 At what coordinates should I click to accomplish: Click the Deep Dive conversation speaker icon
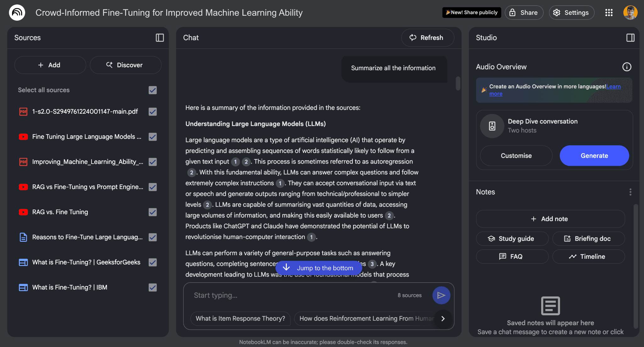pyautogui.click(x=492, y=126)
